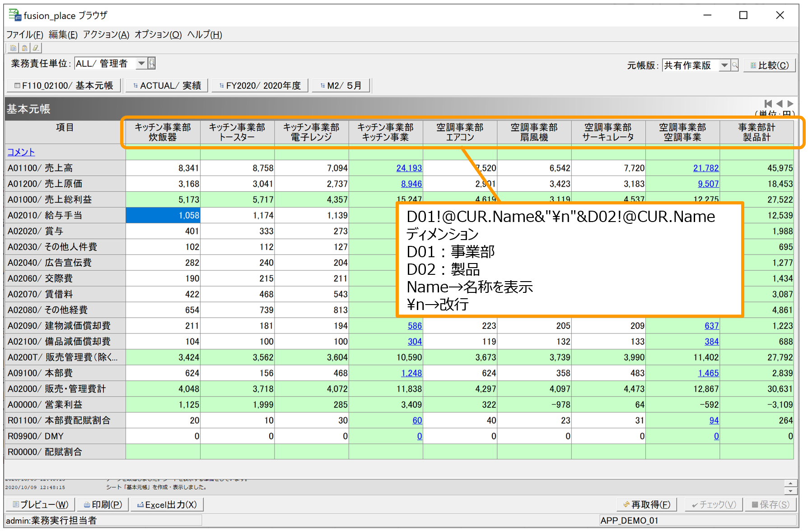This screenshot has width=808, height=532.
Task: Select the 30,631 cell in 販売・管理費計 row
Action: click(x=757, y=389)
